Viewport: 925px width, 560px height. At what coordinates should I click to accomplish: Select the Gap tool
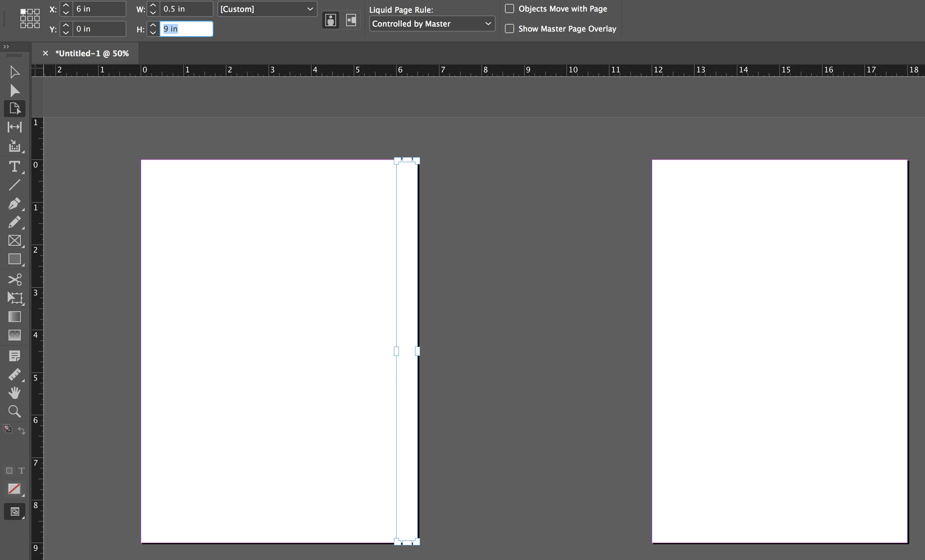tap(14, 127)
